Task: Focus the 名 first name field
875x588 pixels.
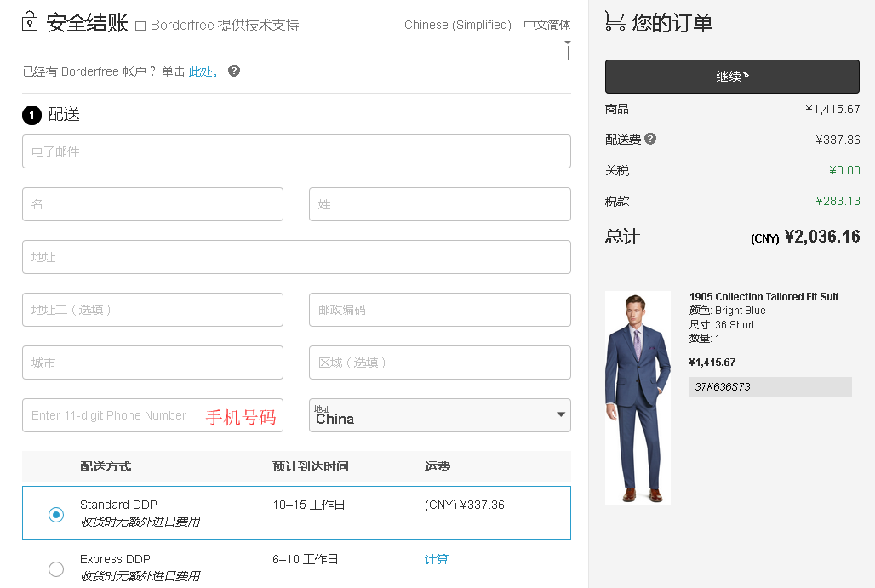Action: [x=152, y=204]
